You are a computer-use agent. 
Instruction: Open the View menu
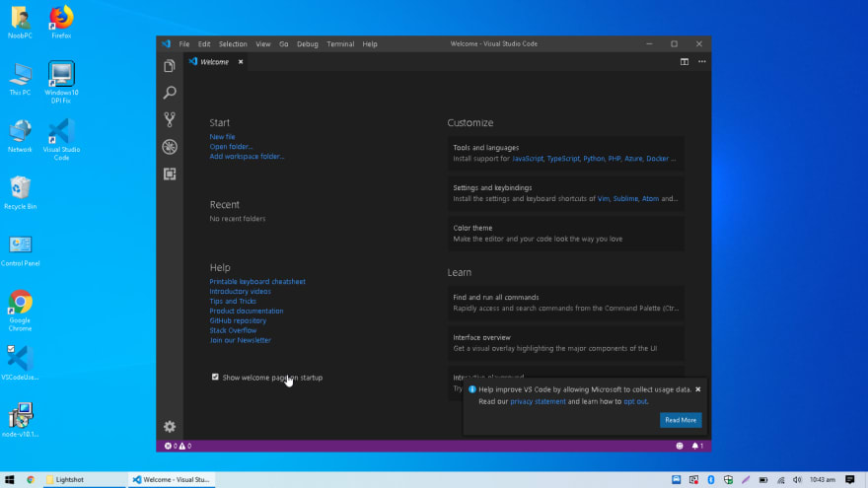point(263,43)
